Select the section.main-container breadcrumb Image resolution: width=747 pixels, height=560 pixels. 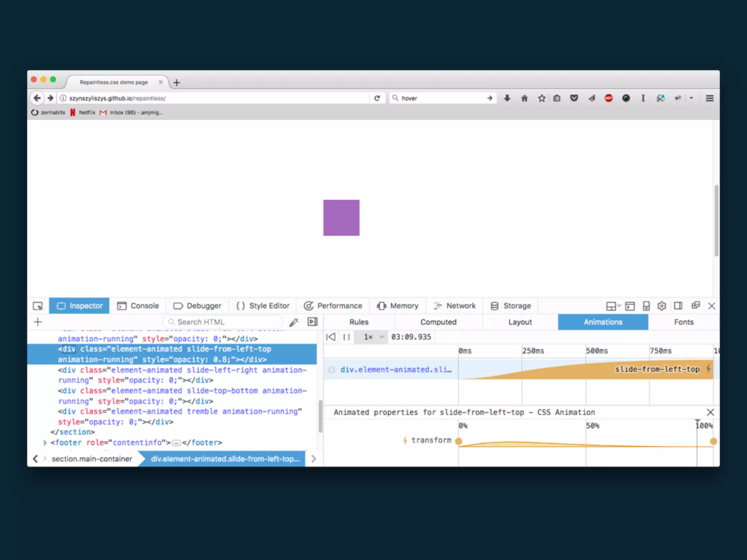(x=92, y=459)
